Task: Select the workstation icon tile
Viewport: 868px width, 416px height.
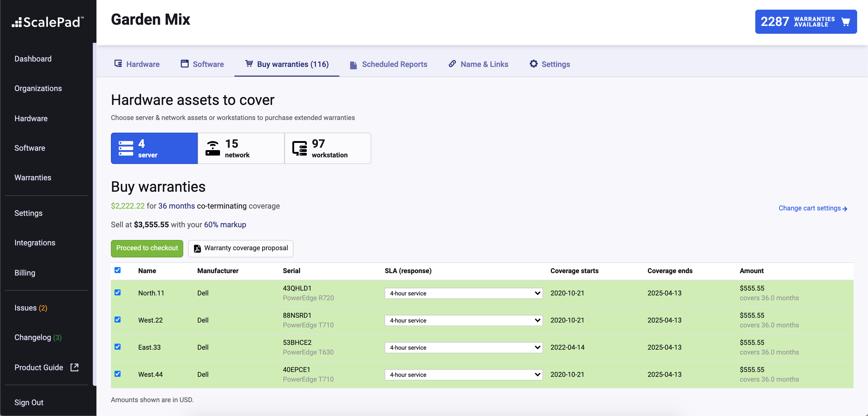Action: click(299, 148)
